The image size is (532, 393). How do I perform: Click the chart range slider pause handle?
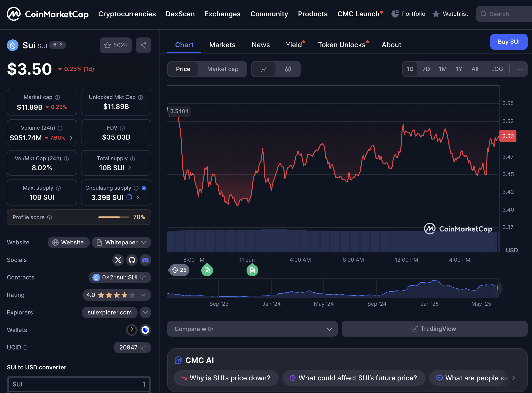tap(498, 288)
